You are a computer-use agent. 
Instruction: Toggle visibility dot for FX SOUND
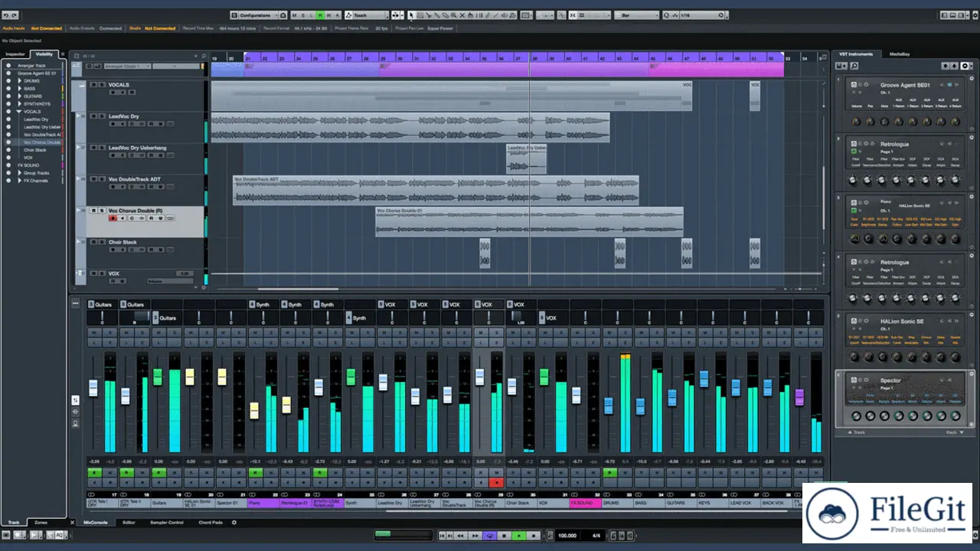click(8, 165)
